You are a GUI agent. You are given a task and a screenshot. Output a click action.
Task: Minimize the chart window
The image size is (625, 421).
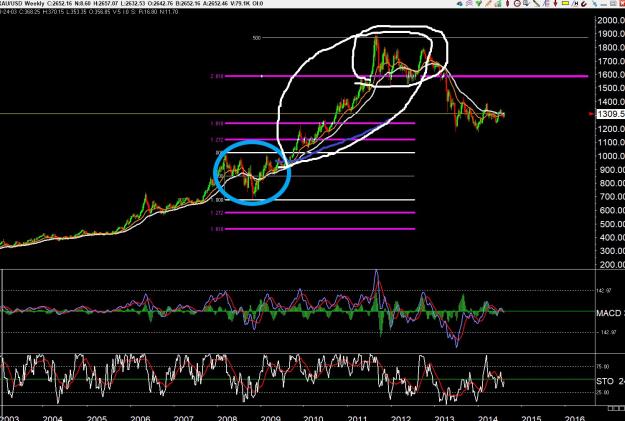tap(603, 4)
